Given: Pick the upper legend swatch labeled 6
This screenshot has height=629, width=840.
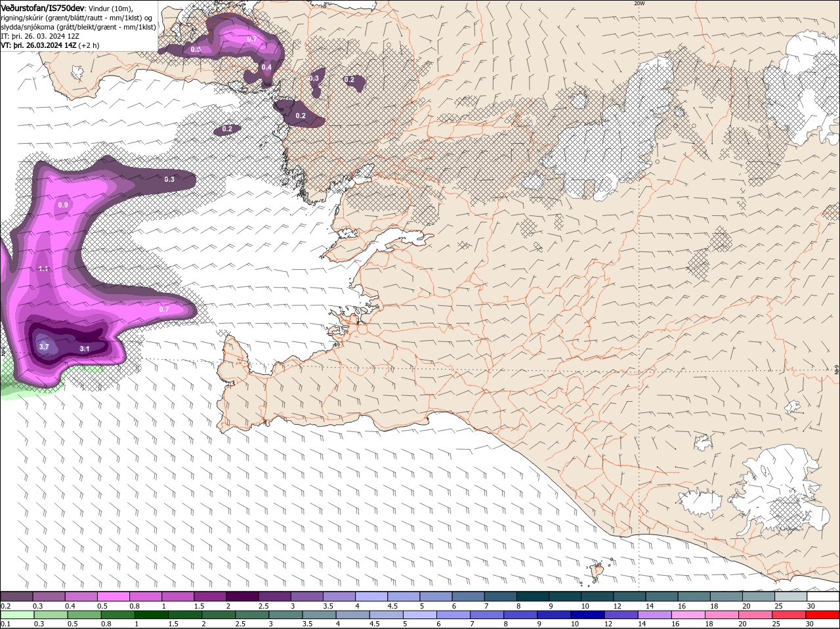Looking at the screenshot, I should click(469, 596).
